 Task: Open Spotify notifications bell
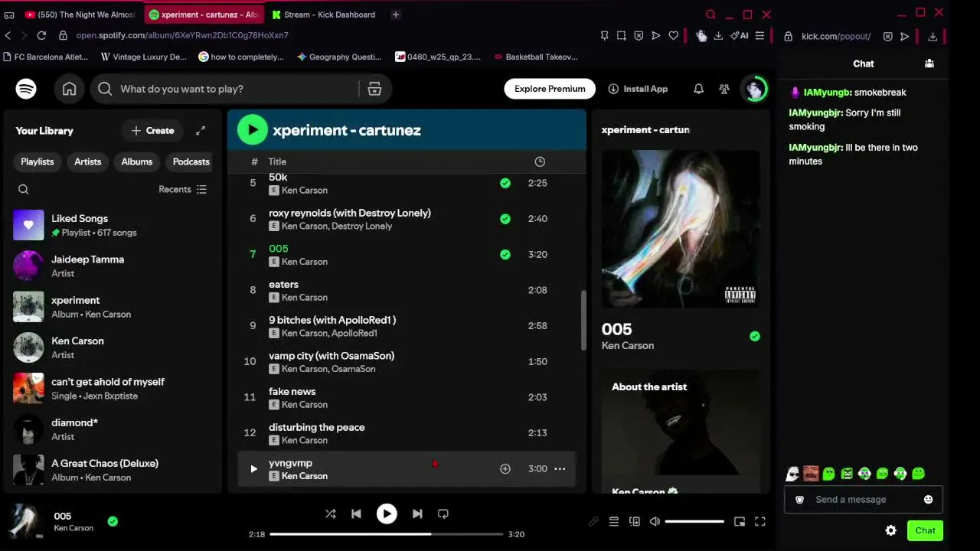point(698,89)
